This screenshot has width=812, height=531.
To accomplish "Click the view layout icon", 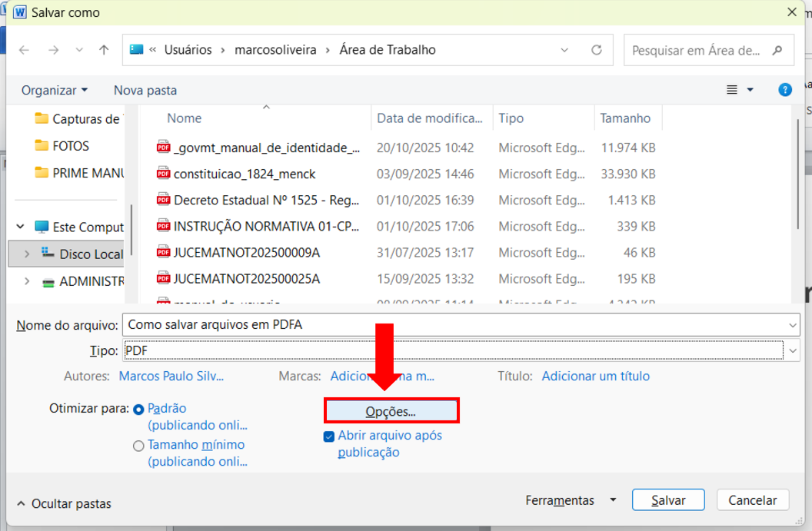I will 732,90.
